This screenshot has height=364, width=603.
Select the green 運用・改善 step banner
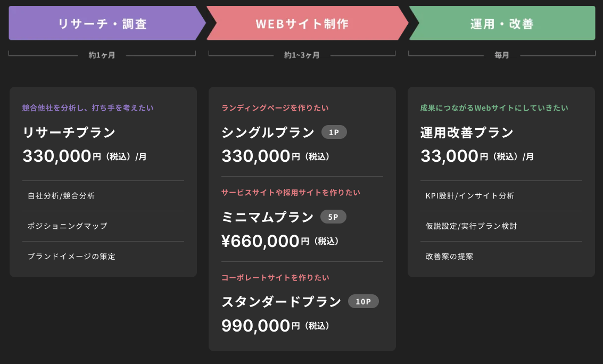502,23
